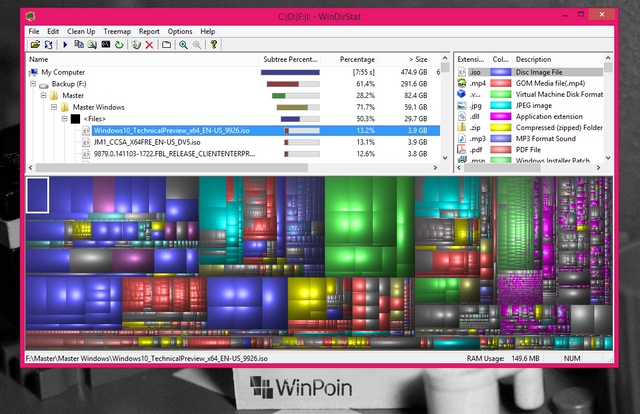
Task: Click the WinDirStat app icon in title bar
Action: coord(30,17)
